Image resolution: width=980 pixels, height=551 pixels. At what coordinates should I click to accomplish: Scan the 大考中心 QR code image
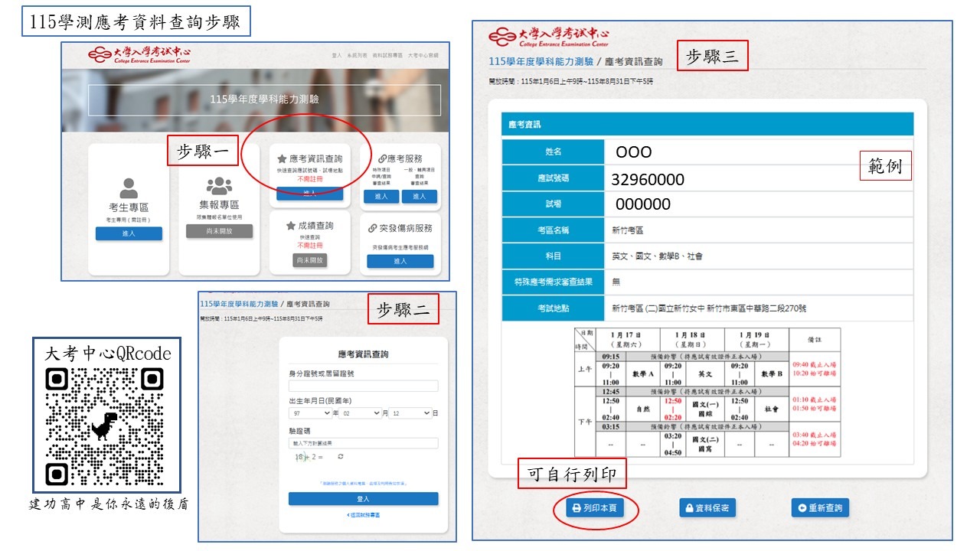[x=106, y=426]
